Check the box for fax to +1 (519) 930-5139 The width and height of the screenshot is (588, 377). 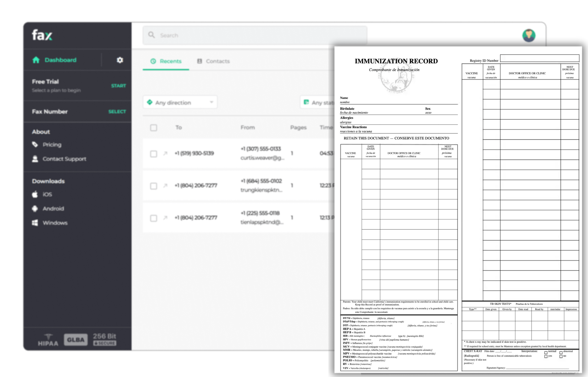tap(153, 154)
